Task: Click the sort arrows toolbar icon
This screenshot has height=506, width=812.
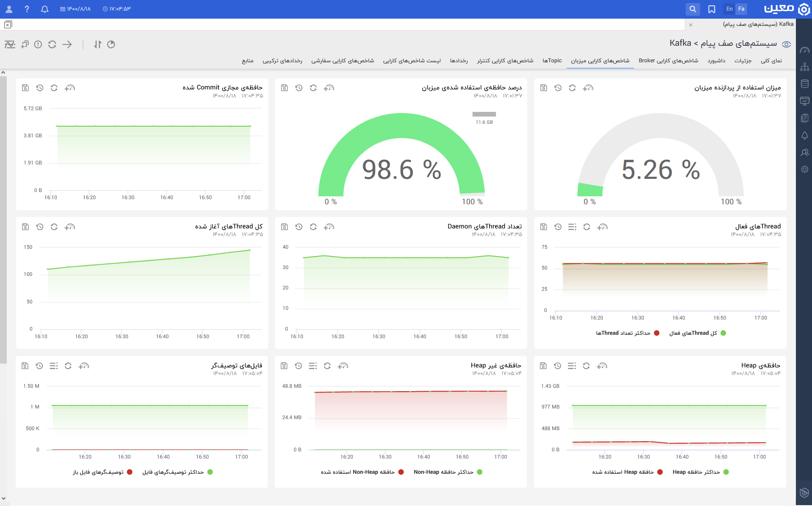Action: [x=97, y=44]
